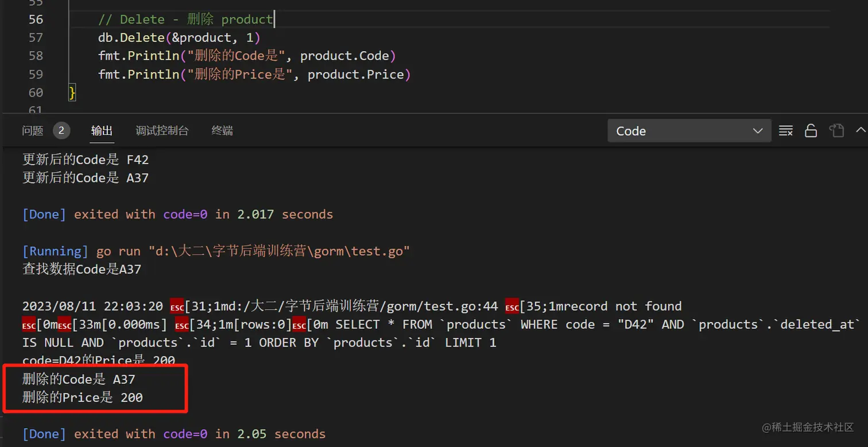Click line number 60 in the gutter
Screen dimensions: 868x447
click(36, 92)
